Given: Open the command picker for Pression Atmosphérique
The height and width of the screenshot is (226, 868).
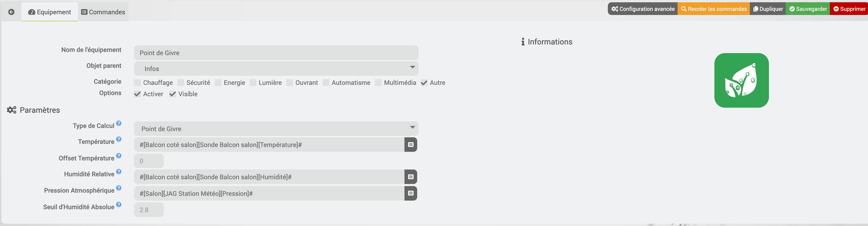Looking at the screenshot, I should coord(410,193).
